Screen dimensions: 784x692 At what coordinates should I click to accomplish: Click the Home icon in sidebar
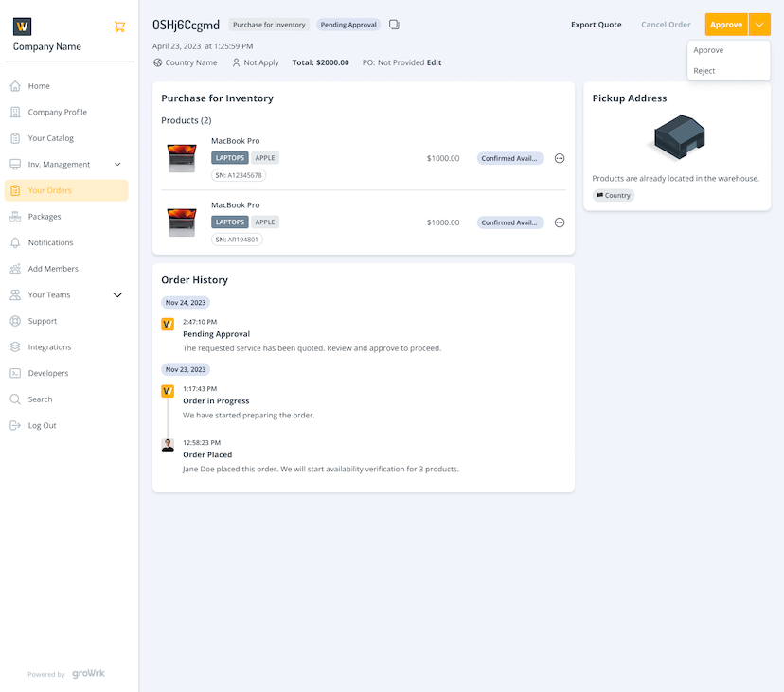pyautogui.click(x=15, y=86)
